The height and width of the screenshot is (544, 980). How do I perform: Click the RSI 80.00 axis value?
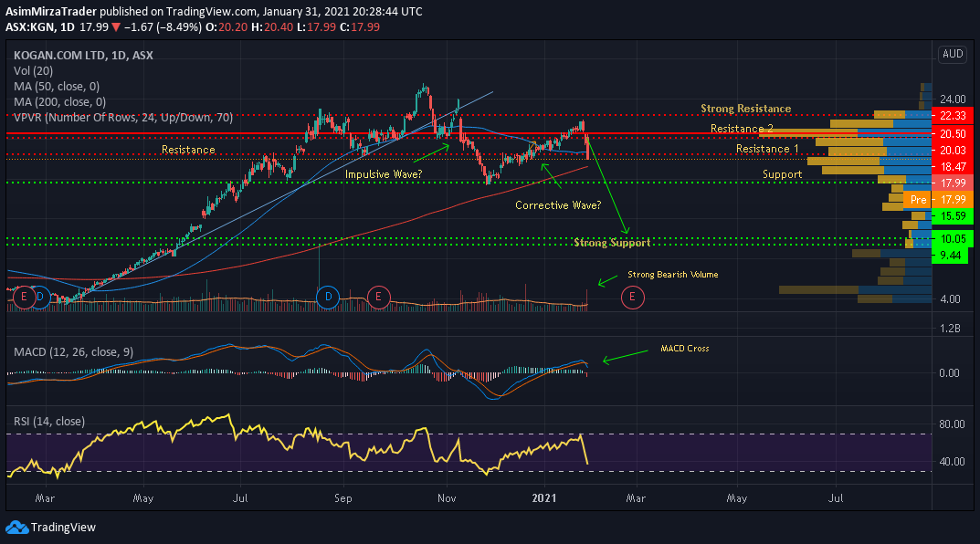click(952, 424)
